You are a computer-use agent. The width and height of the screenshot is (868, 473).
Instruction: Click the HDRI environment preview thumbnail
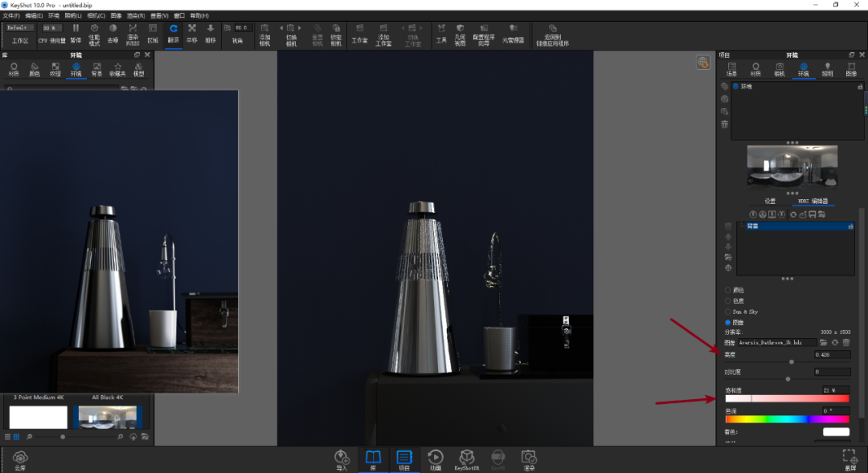(792, 166)
